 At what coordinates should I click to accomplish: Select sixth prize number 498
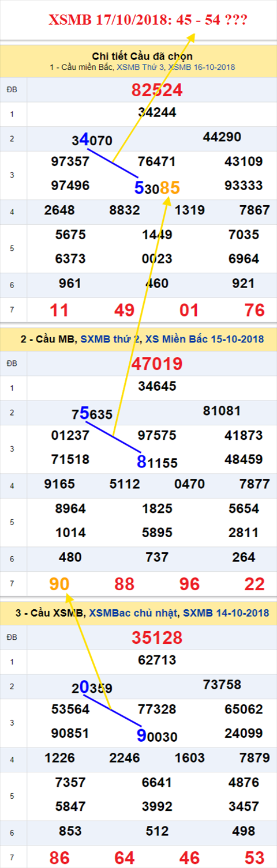244,831
